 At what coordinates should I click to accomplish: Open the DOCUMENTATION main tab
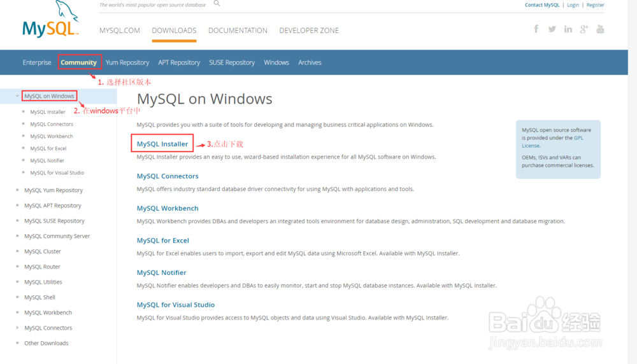pos(238,31)
